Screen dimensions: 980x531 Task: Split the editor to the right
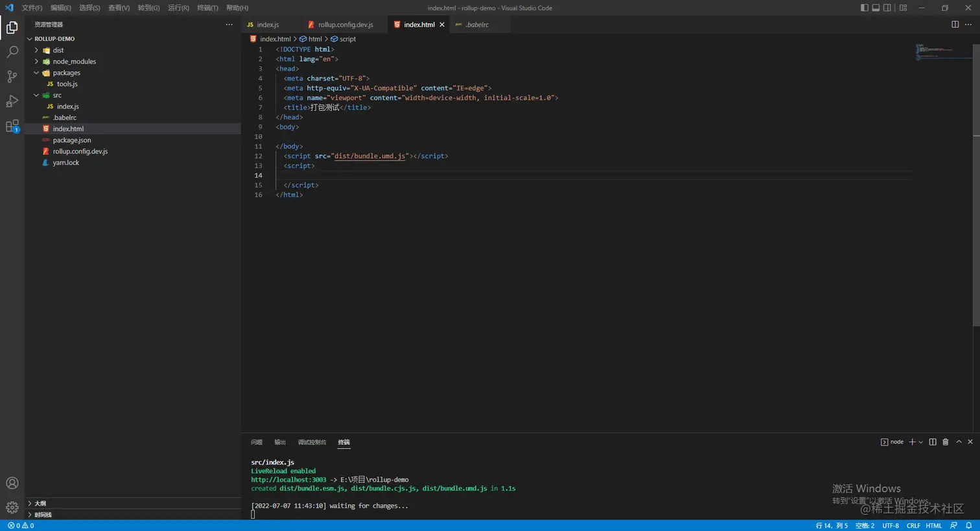[x=955, y=25]
